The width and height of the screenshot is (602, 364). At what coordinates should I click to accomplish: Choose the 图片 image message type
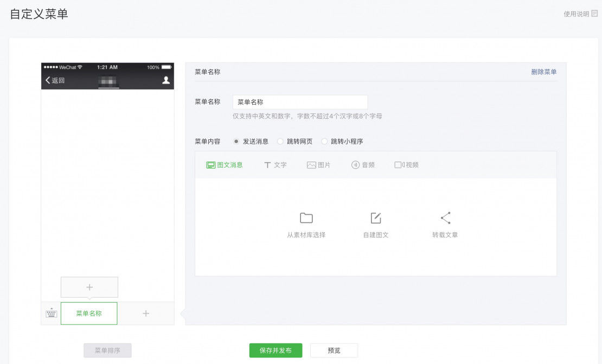pos(319,164)
